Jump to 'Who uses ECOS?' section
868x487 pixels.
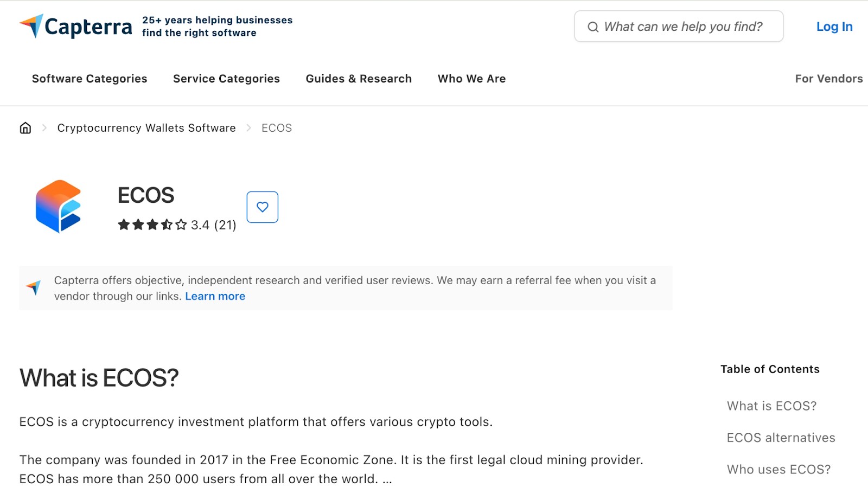pyautogui.click(x=778, y=469)
